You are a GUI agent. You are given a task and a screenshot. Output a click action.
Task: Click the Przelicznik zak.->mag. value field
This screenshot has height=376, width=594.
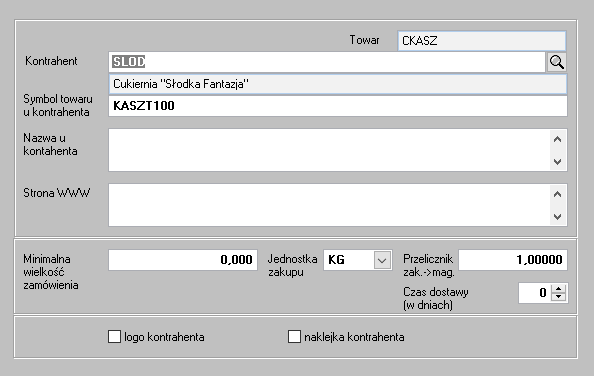click(x=513, y=260)
